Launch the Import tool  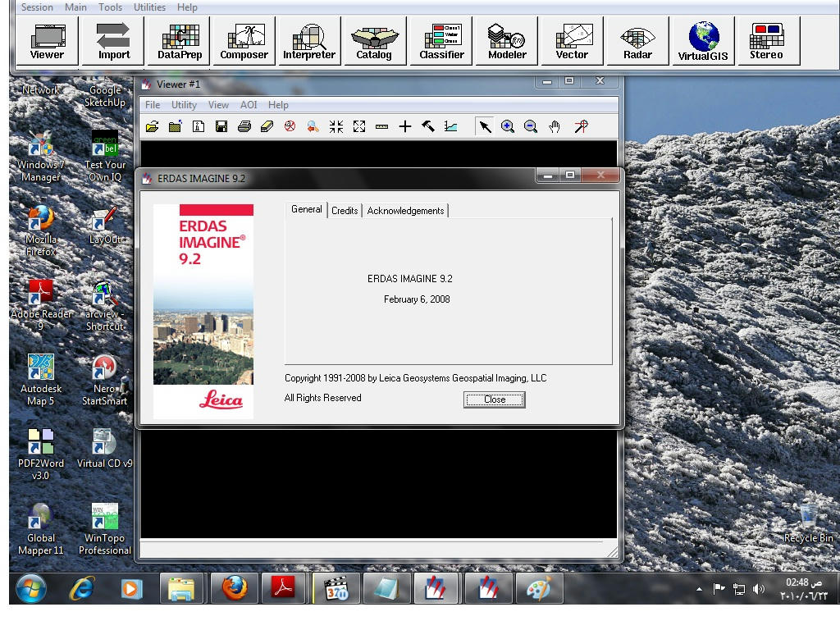coord(113,41)
